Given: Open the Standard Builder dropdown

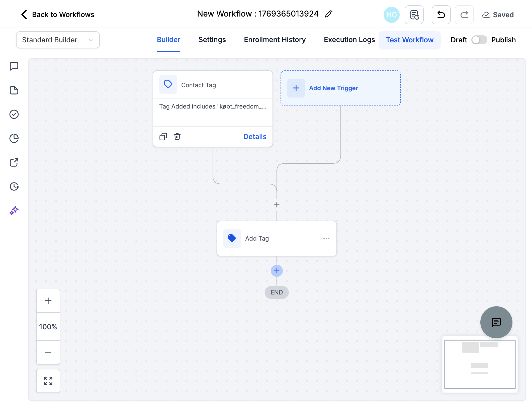Looking at the screenshot, I should [x=58, y=40].
